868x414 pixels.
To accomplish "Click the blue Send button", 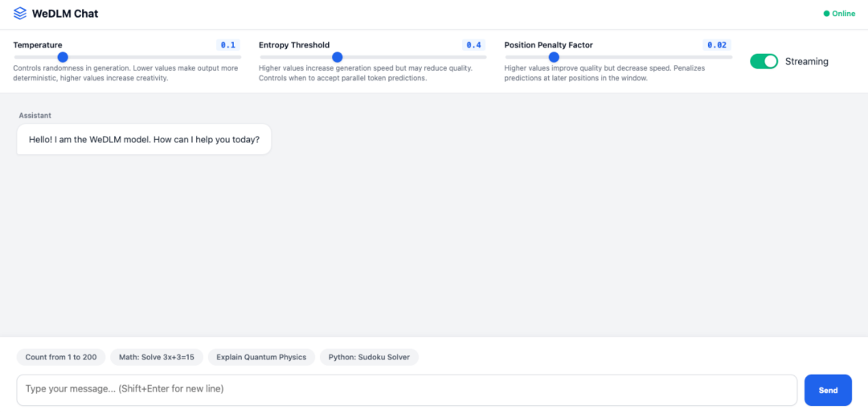I will coord(828,390).
